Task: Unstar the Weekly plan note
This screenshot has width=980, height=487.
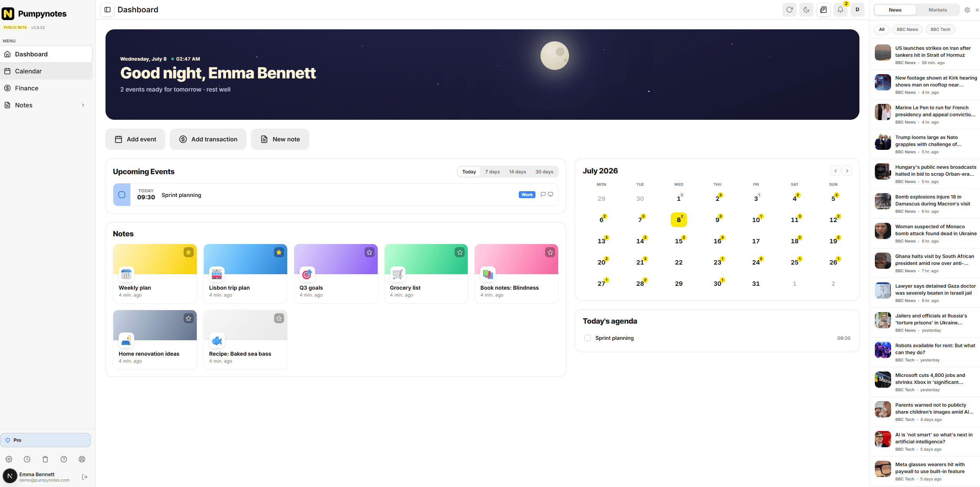Action: (189, 252)
